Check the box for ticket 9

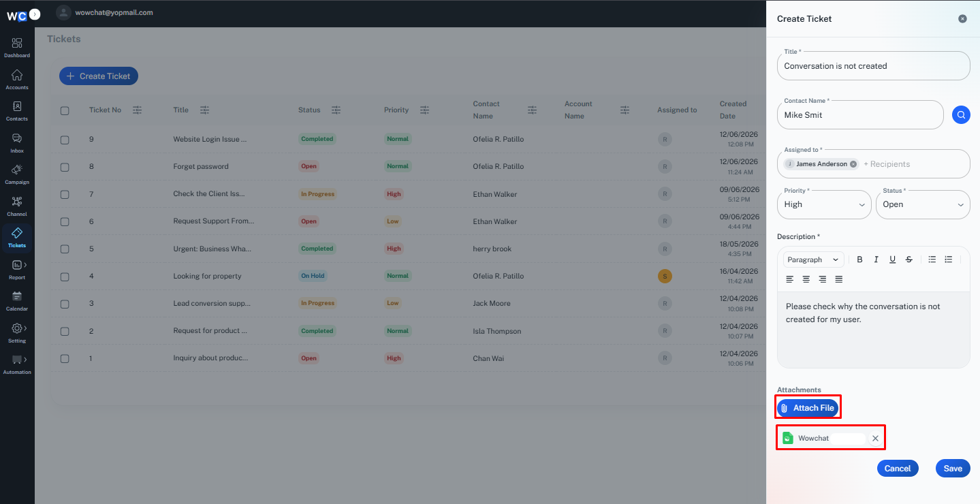[x=65, y=140]
